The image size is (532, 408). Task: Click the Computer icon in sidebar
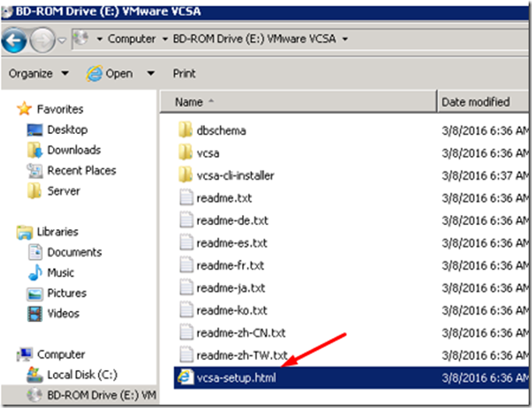(x=24, y=354)
